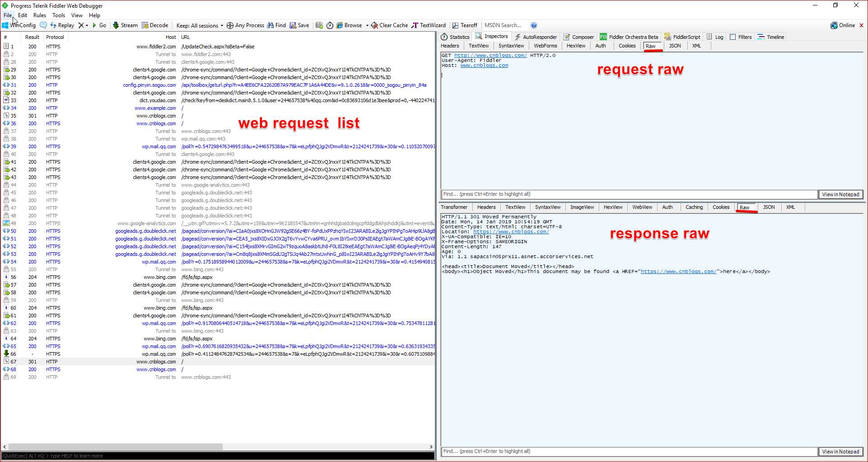Open the AutoResponder tab
This screenshot has height=462, width=868.
pyautogui.click(x=536, y=37)
